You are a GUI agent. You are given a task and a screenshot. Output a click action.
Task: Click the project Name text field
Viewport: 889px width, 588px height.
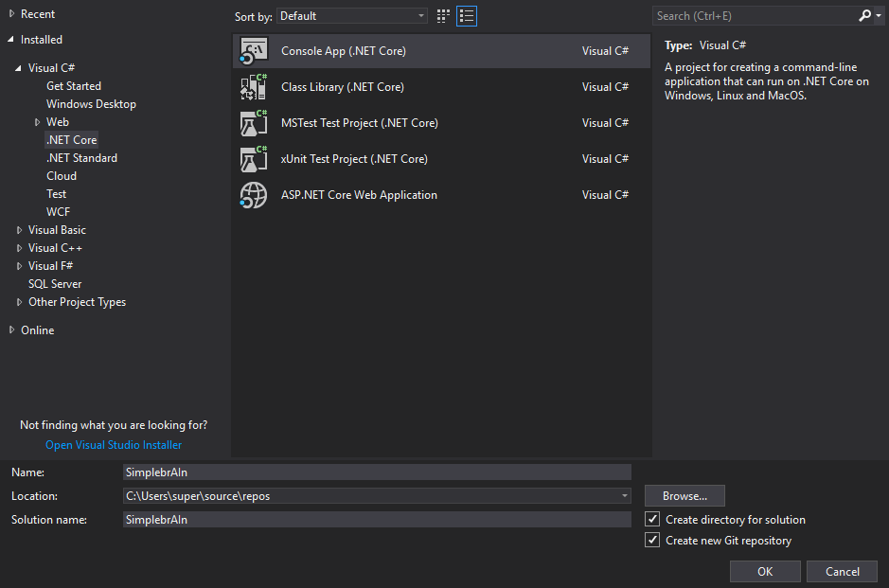[376, 472]
